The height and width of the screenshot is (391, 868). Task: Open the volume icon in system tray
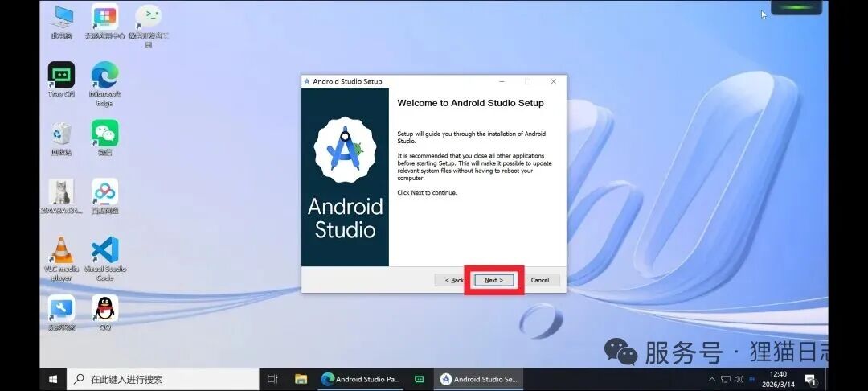(739, 380)
